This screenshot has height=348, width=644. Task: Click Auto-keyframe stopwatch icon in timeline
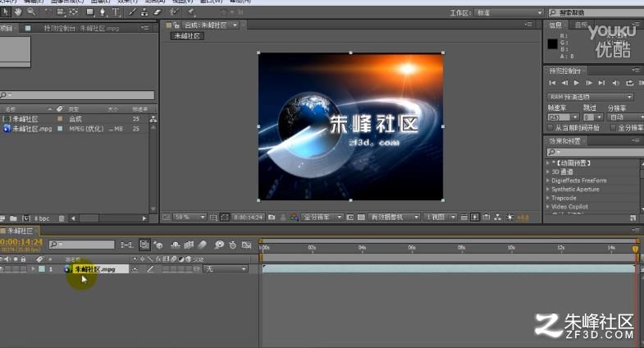[233, 245]
